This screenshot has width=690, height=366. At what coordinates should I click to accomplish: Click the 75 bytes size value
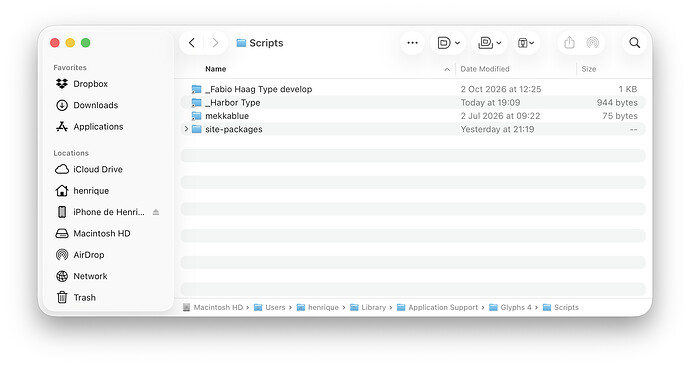point(620,116)
